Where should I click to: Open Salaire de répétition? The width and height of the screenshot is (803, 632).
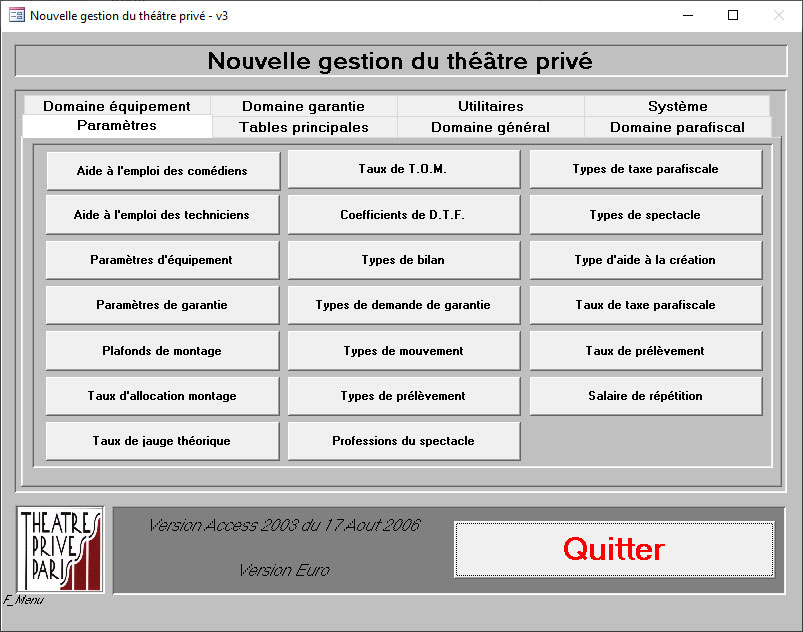coord(646,396)
